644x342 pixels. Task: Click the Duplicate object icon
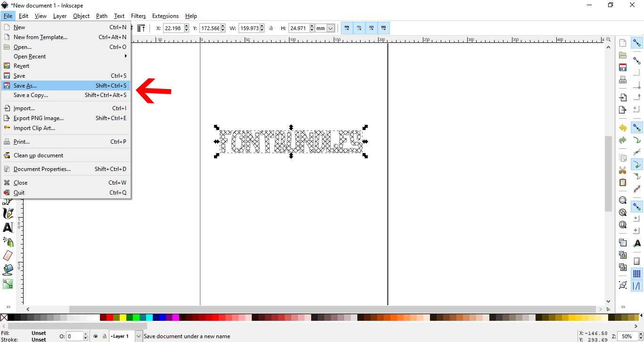point(623,243)
